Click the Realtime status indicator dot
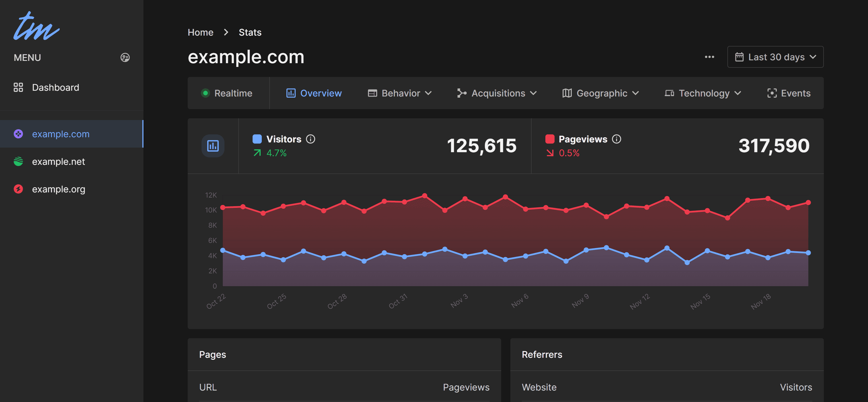The width and height of the screenshot is (868, 402). tap(206, 93)
